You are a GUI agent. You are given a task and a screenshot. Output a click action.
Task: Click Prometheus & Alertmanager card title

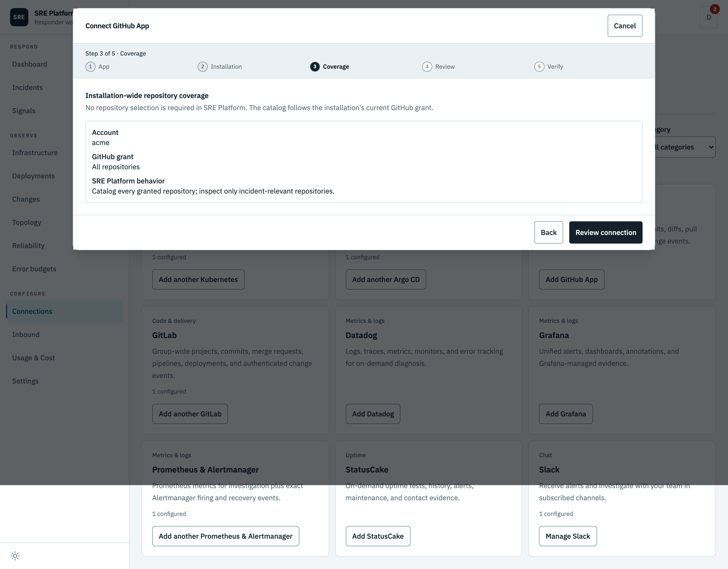click(x=205, y=470)
